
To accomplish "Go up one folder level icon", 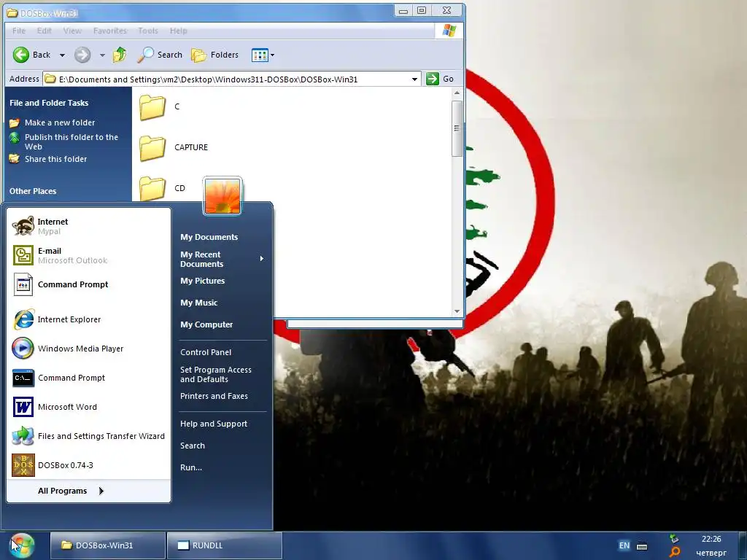I will (120, 55).
